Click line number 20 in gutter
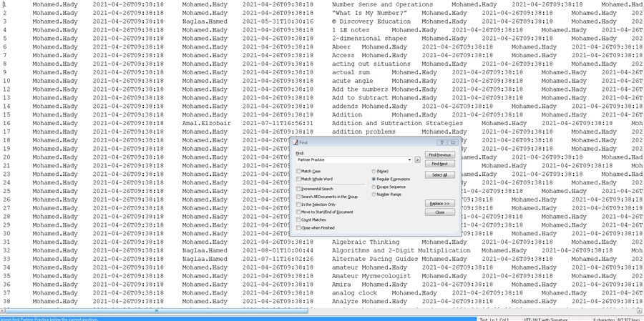Viewport: 644px width, 321px height. pyautogui.click(x=6, y=157)
